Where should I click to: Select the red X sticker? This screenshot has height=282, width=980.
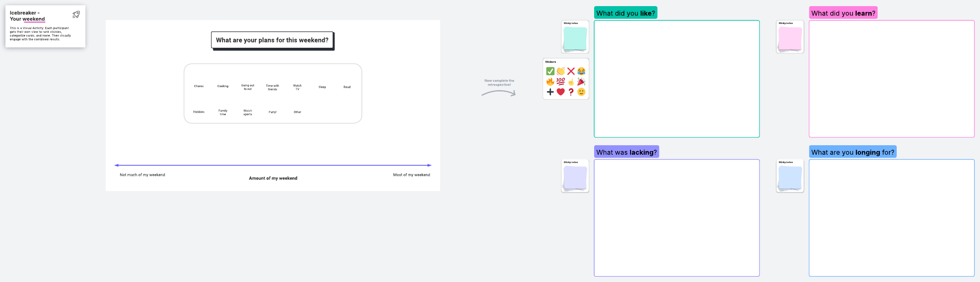point(571,71)
